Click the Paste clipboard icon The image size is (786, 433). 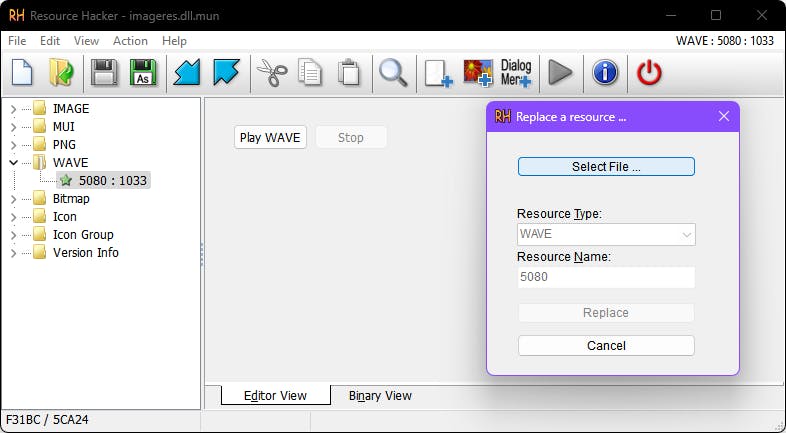pyautogui.click(x=349, y=73)
